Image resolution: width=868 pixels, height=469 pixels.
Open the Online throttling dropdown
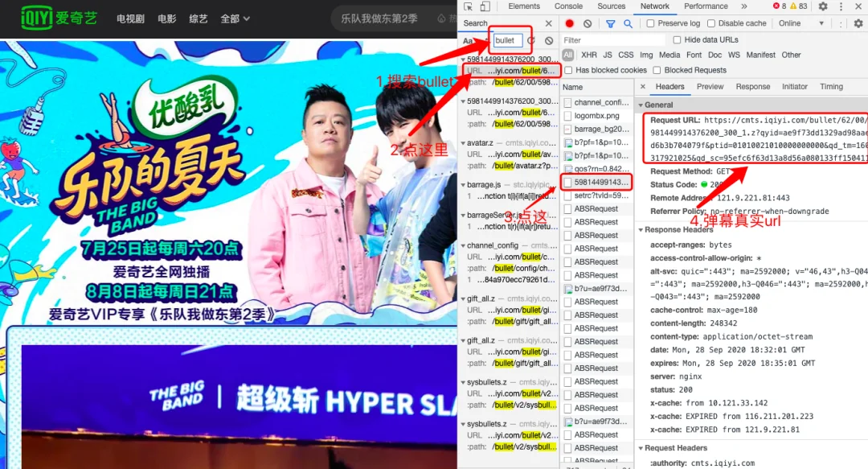pos(801,23)
